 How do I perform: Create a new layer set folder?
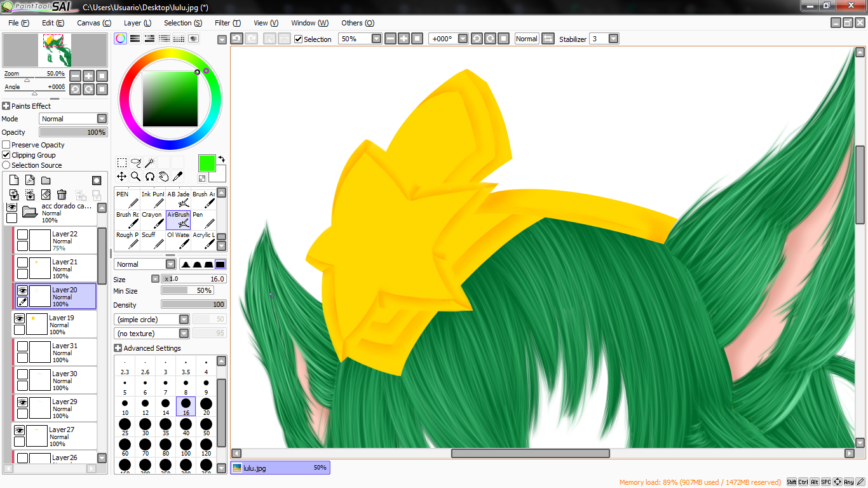click(x=46, y=180)
